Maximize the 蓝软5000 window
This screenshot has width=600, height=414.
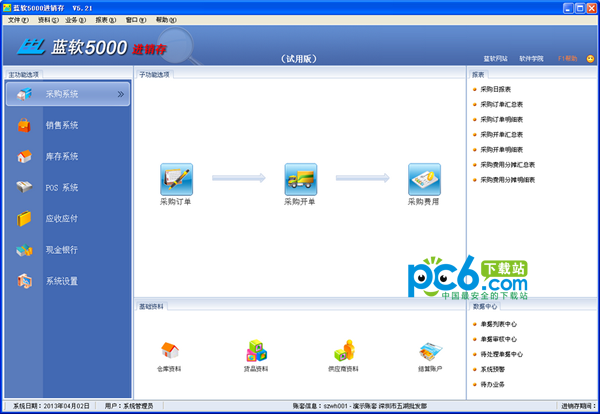pyautogui.click(x=580, y=8)
